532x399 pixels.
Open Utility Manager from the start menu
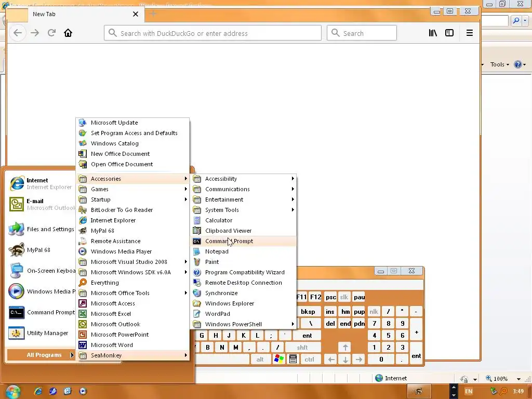[x=41, y=333]
